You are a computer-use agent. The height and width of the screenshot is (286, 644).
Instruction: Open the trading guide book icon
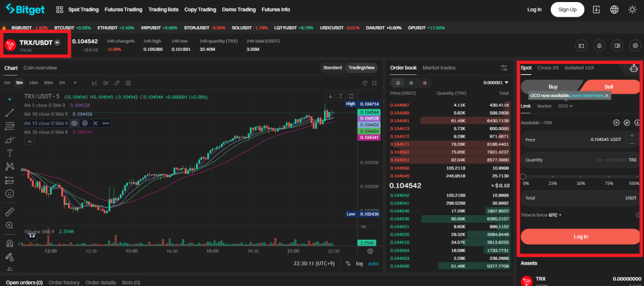[617, 45]
